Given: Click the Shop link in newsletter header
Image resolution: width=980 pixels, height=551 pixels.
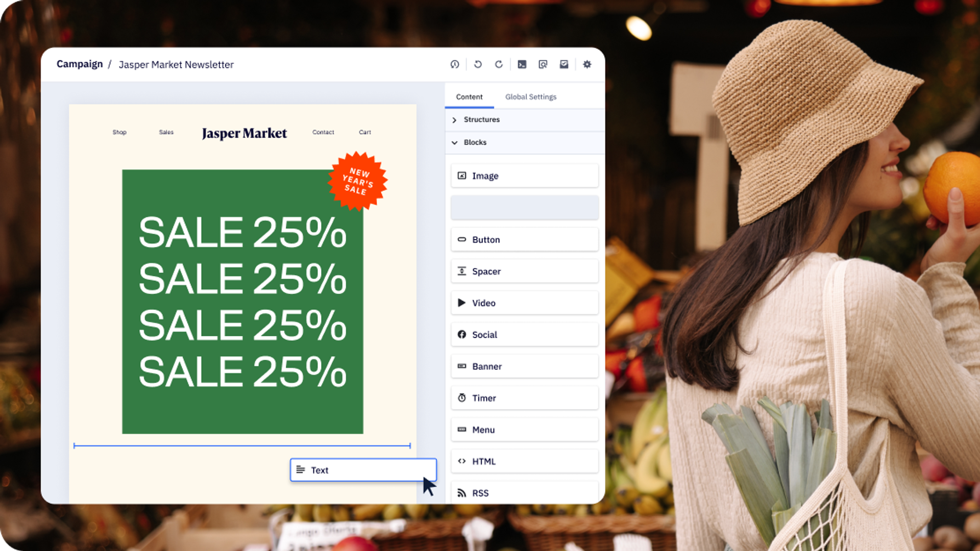Looking at the screenshot, I should [x=119, y=132].
